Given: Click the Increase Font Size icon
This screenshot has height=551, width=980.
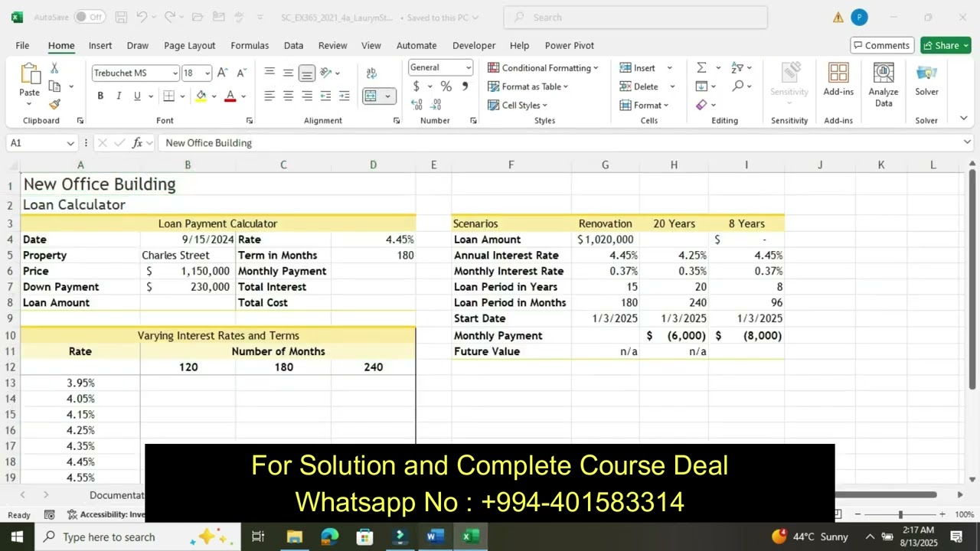Looking at the screenshot, I should point(222,73).
